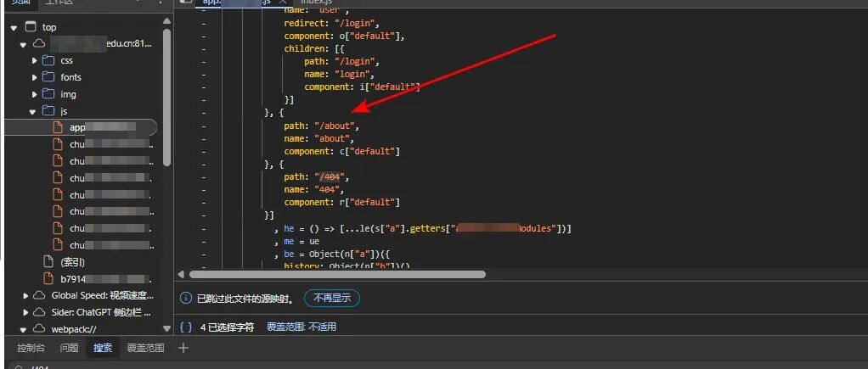Expand the img folder
This screenshot has height=369, width=868.
pyautogui.click(x=34, y=94)
